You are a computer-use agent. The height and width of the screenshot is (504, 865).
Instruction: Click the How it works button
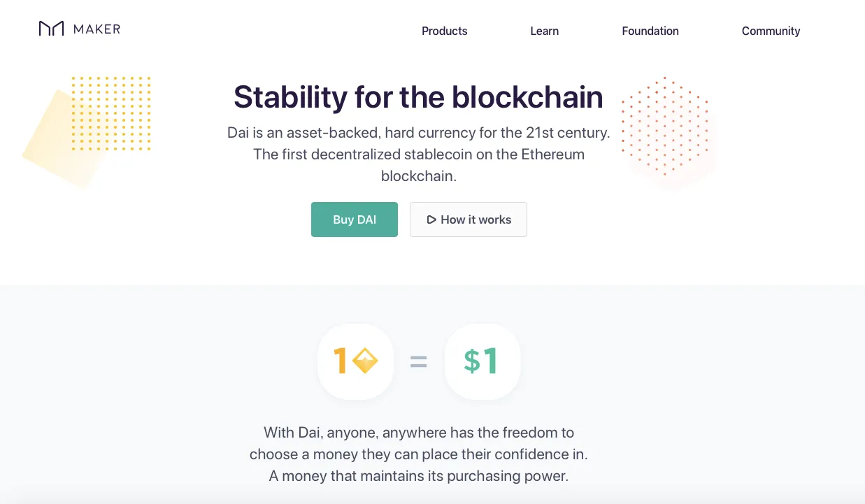pos(469,219)
